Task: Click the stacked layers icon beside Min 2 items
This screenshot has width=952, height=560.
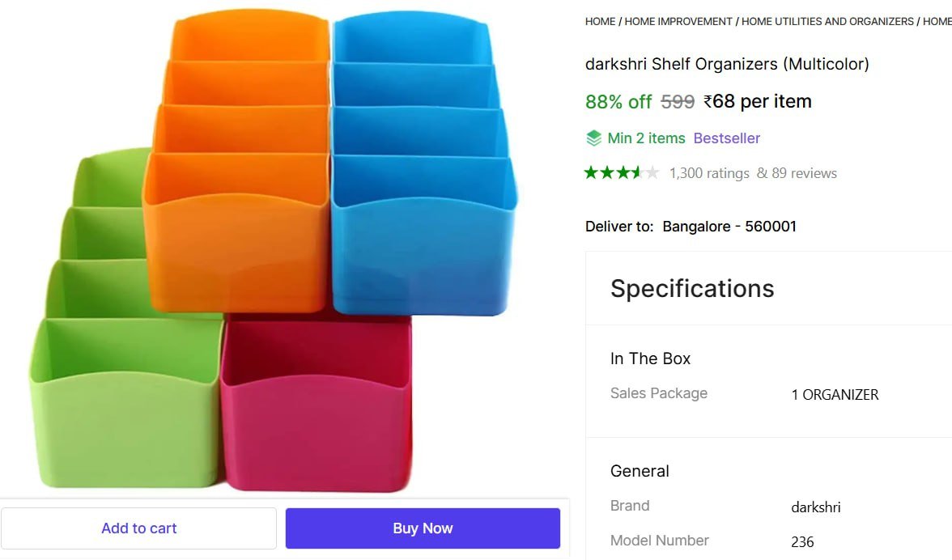Action: click(594, 138)
